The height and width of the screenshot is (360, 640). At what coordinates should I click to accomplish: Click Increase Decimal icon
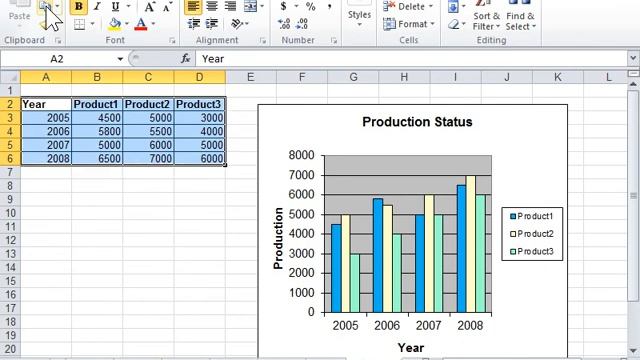[x=284, y=24]
